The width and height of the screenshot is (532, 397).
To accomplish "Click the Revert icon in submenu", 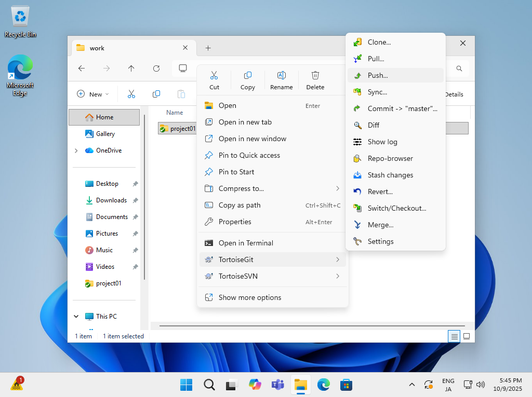I will tap(357, 191).
